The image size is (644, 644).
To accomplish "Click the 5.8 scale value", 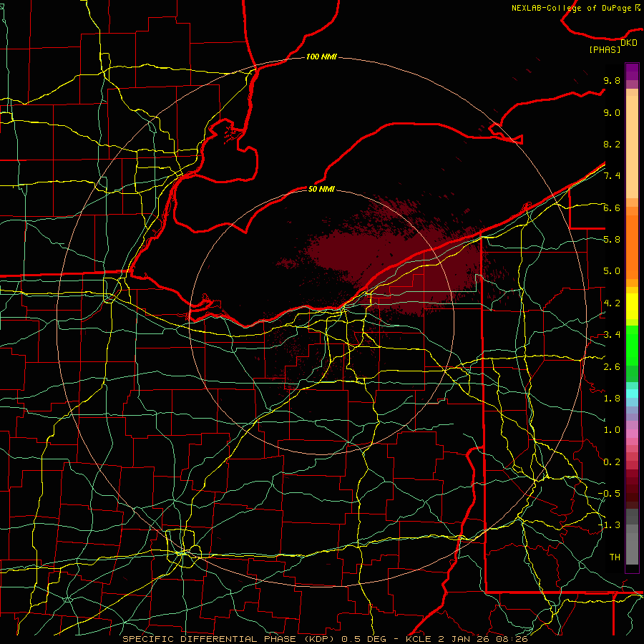I will click(612, 240).
